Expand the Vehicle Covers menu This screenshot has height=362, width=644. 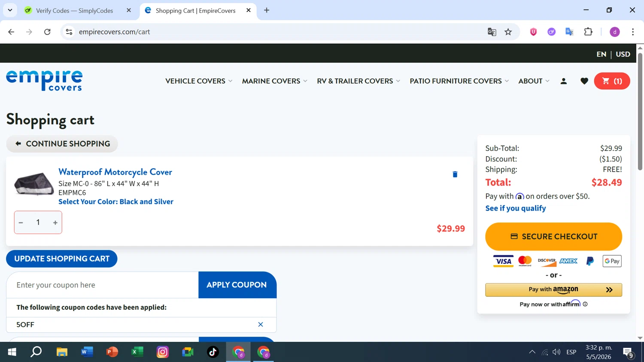pyautogui.click(x=199, y=81)
